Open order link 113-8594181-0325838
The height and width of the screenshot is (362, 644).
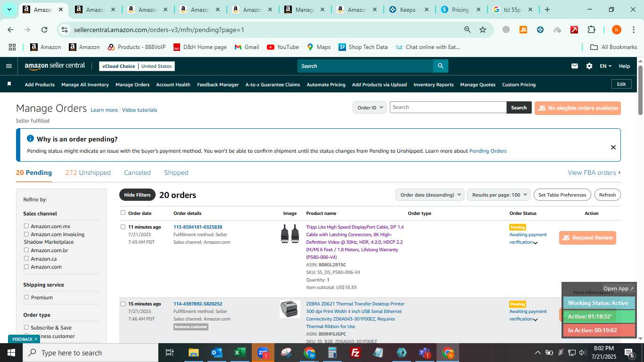pyautogui.click(x=198, y=227)
